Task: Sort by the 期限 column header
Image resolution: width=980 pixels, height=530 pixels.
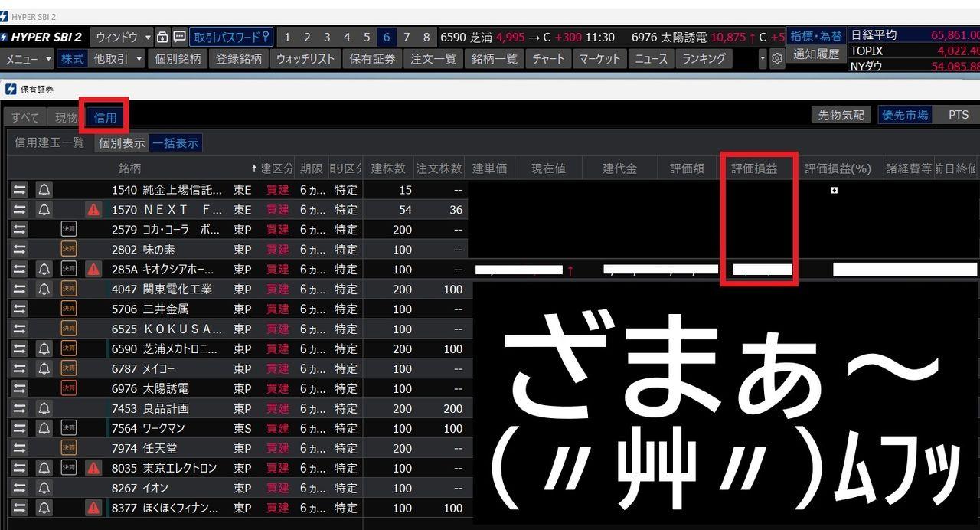Action: [x=312, y=168]
